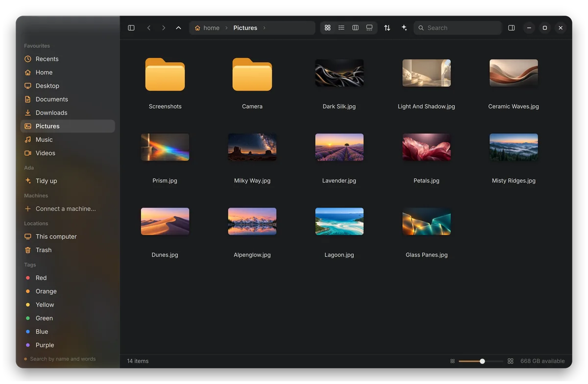588x384 pixels.
Task: Go forward to next folder
Action: pyautogui.click(x=164, y=28)
